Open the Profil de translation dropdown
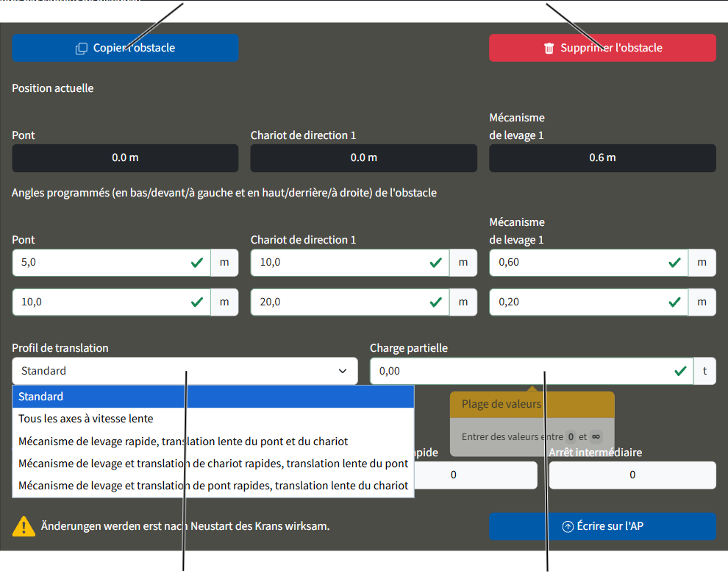 (x=185, y=371)
